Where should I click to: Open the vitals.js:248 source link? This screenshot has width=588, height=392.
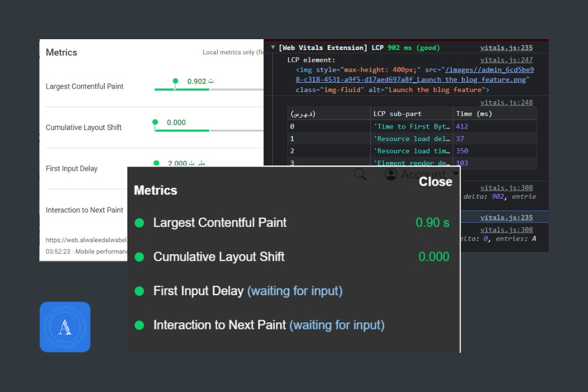[506, 102]
